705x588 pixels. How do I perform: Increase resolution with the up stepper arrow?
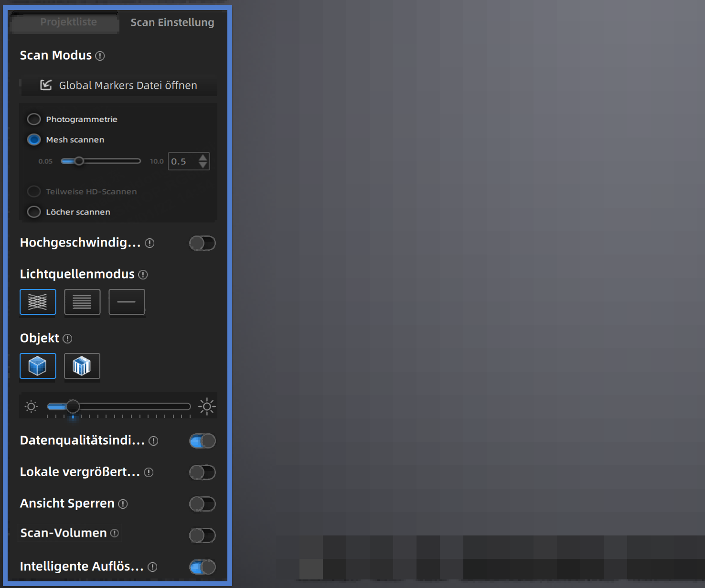point(203,157)
